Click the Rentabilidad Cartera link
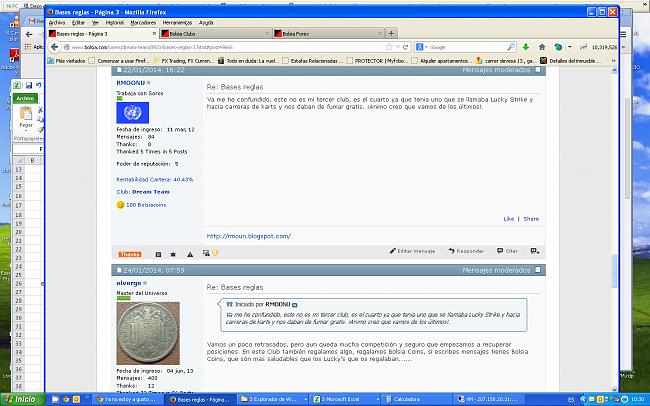The width and height of the screenshot is (650, 406). [155, 180]
